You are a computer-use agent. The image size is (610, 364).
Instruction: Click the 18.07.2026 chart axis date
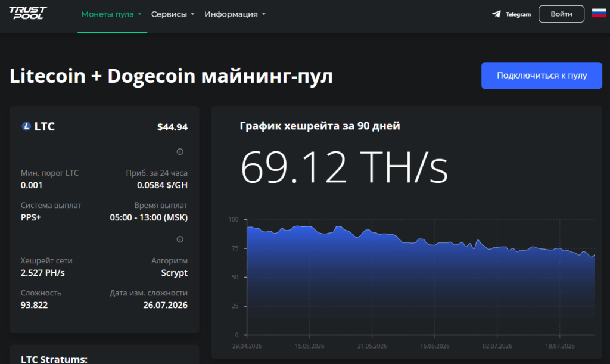(559, 346)
